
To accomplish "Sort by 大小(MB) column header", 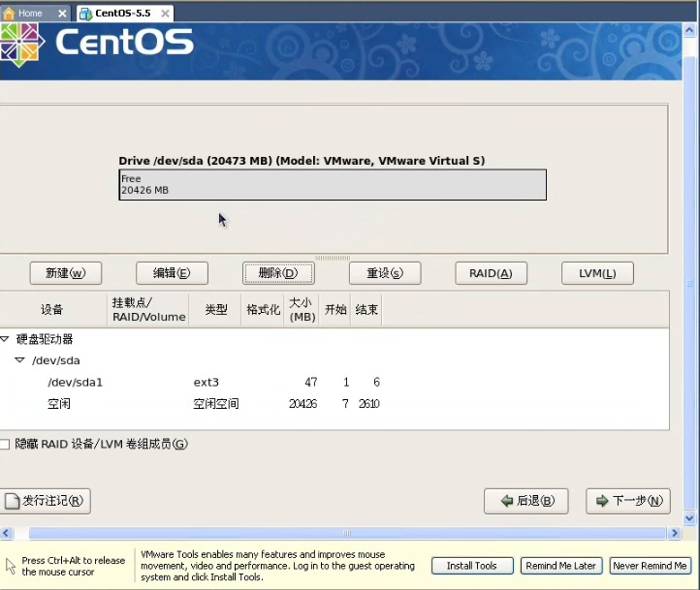I will point(302,309).
